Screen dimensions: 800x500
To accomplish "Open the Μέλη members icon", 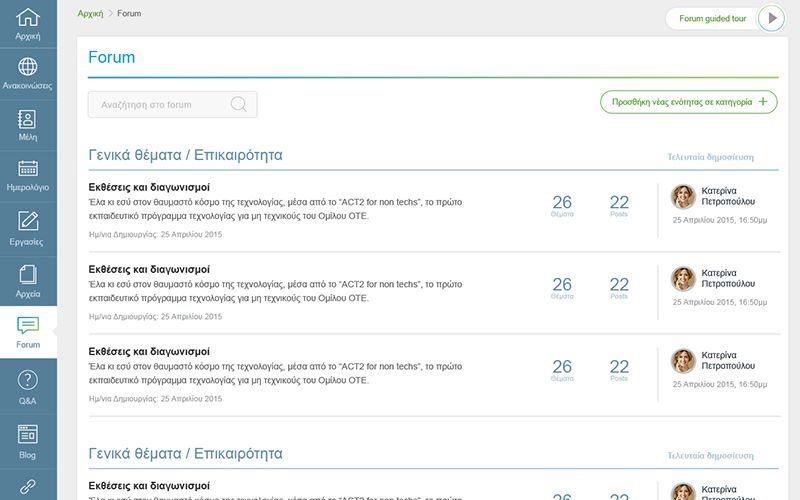I will 28,125.
